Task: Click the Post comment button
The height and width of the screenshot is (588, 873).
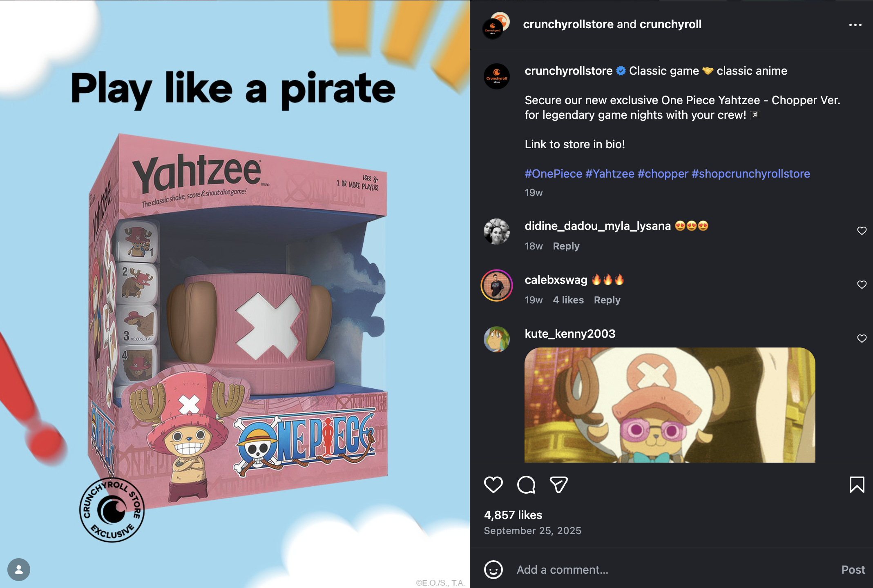Action: click(853, 570)
